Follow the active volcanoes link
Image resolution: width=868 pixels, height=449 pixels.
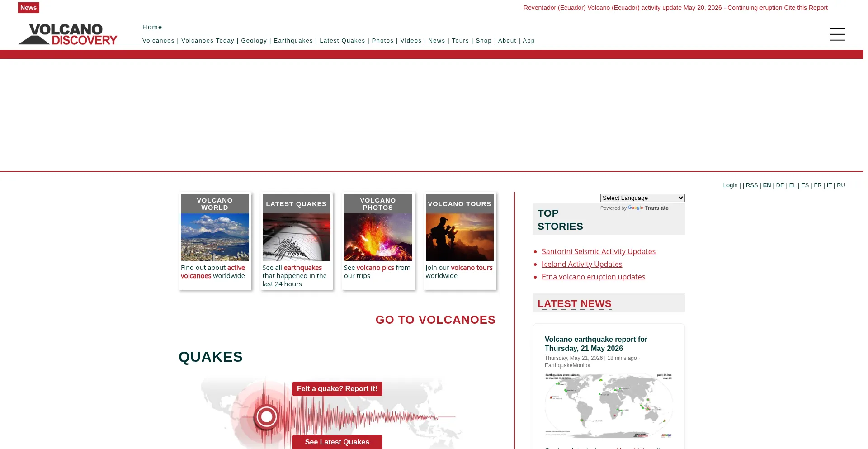tap(236, 268)
